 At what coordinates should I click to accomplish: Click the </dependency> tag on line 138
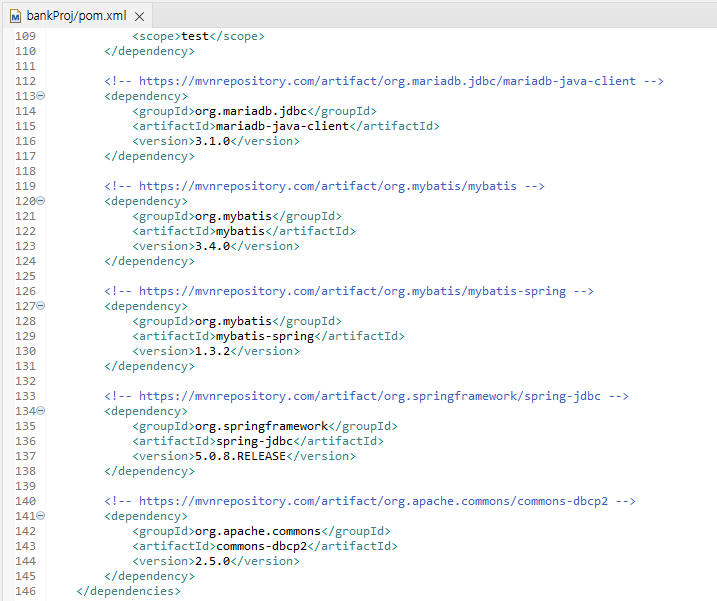coord(150,471)
